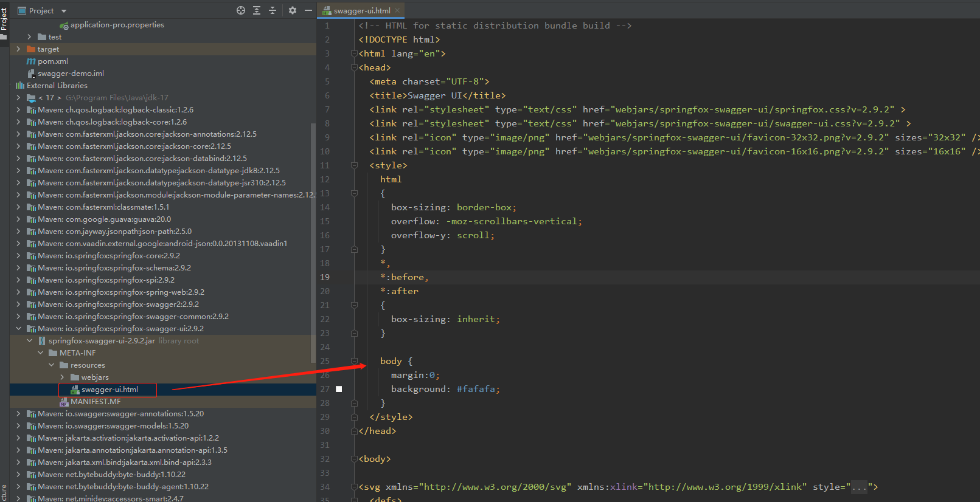The width and height of the screenshot is (980, 502).
Task: Expand Maven swagger-annotations:1.5.20 library
Action: [x=18, y=414]
